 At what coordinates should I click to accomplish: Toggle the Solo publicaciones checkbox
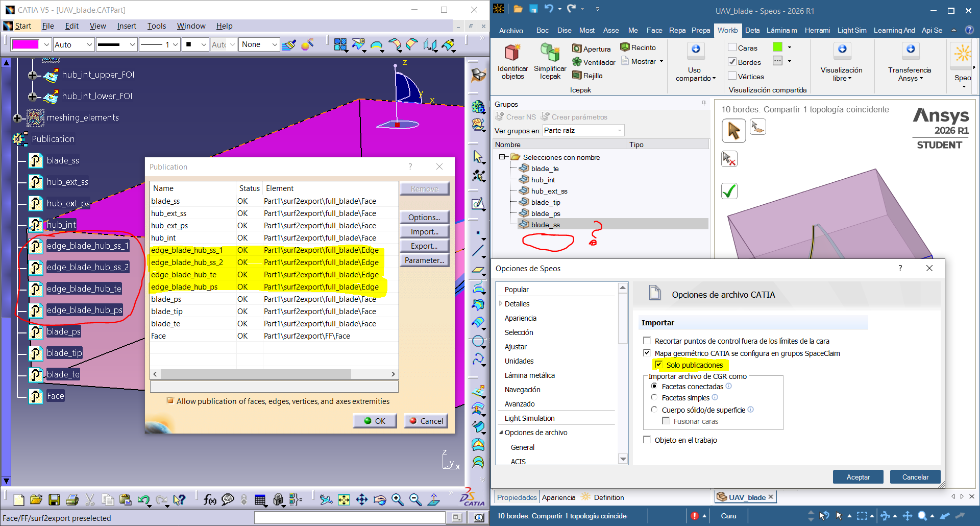[658, 365]
